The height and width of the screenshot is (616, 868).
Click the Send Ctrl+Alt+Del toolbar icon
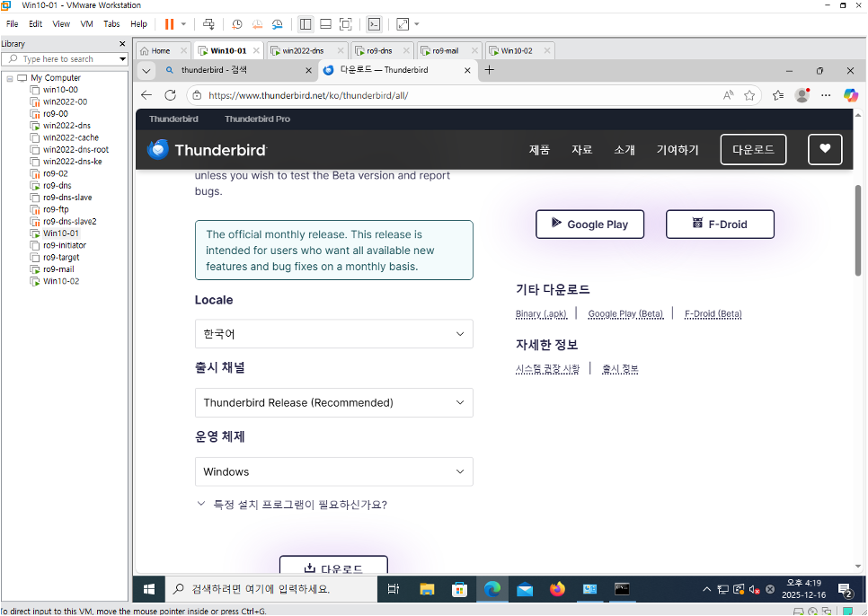click(x=208, y=24)
